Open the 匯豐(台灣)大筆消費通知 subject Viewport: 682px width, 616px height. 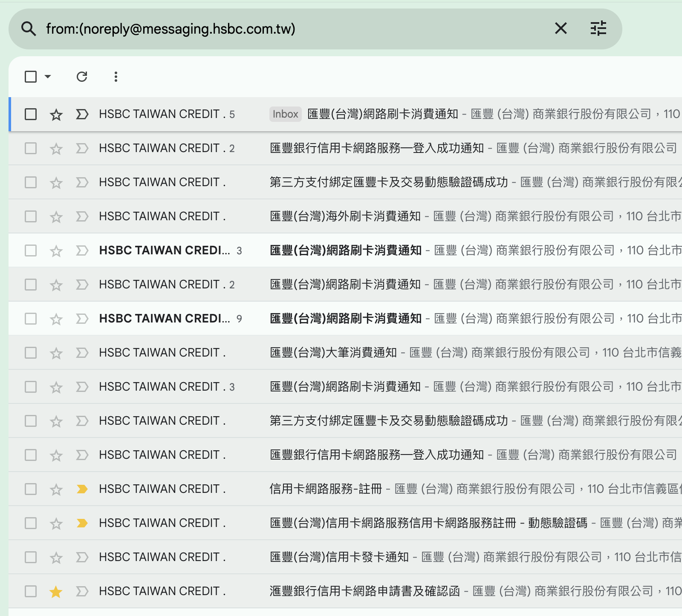[333, 353]
